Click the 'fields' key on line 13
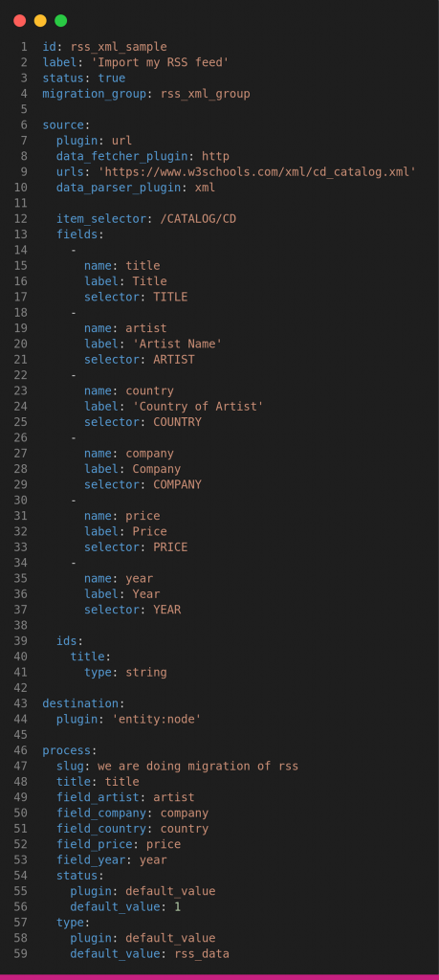439x980 pixels. (79, 234)
